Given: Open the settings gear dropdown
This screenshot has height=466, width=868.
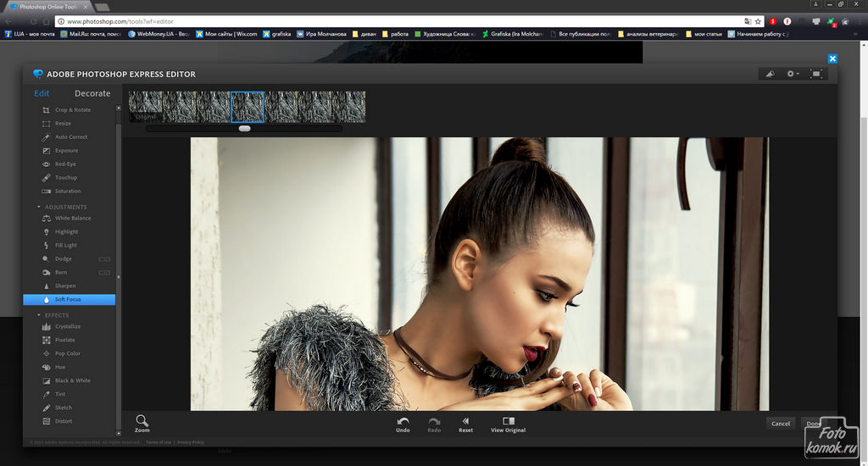Looking at the screenshot, I should 793,74.
